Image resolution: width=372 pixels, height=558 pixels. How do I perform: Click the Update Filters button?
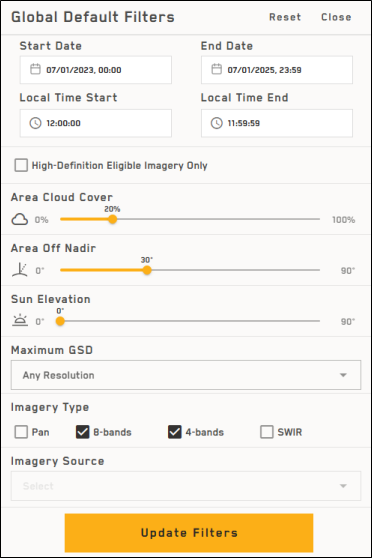pos(189,533)
